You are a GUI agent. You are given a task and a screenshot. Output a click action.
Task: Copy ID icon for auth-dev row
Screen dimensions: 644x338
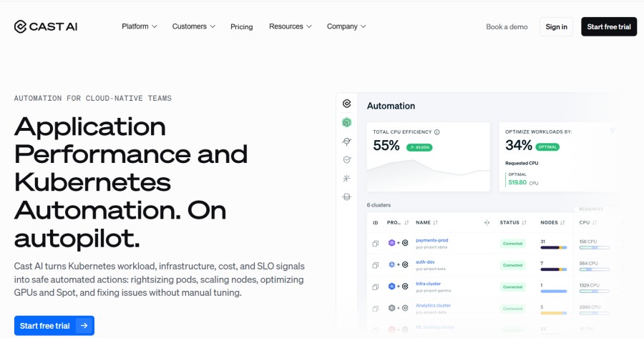click(x=376, y=265)
